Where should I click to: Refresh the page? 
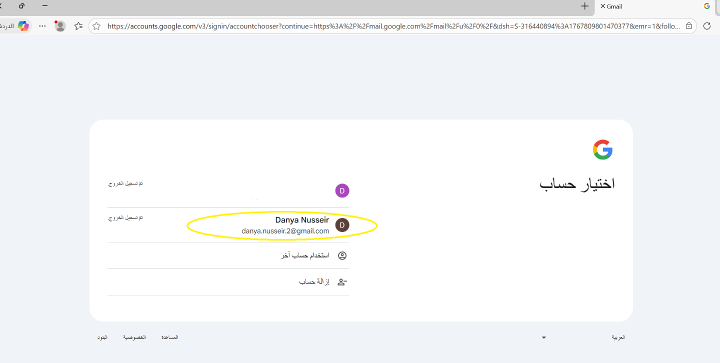point(707,26)
